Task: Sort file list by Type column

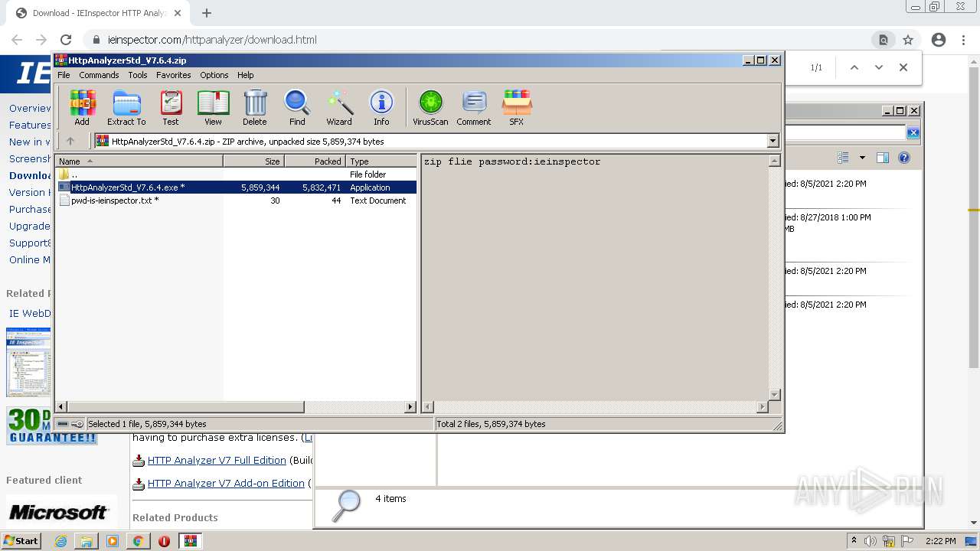Action: 381,161
